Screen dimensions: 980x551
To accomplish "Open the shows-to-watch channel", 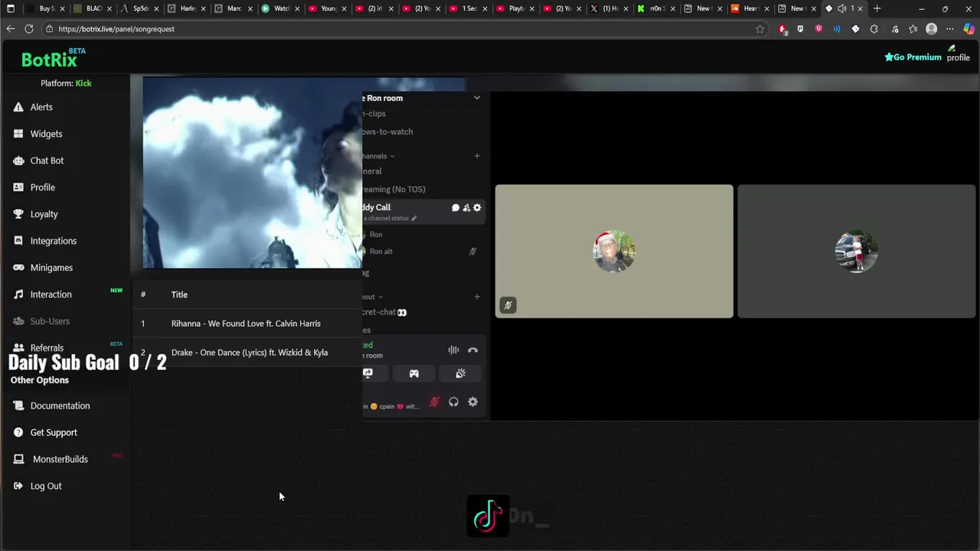I will (x=387, y=132).
